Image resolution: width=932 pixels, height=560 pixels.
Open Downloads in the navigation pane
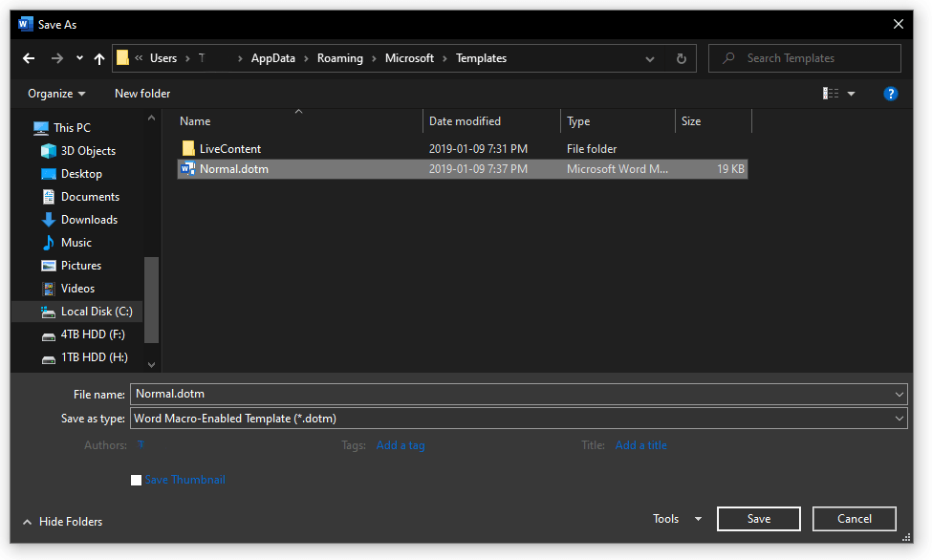coord(89,220)
